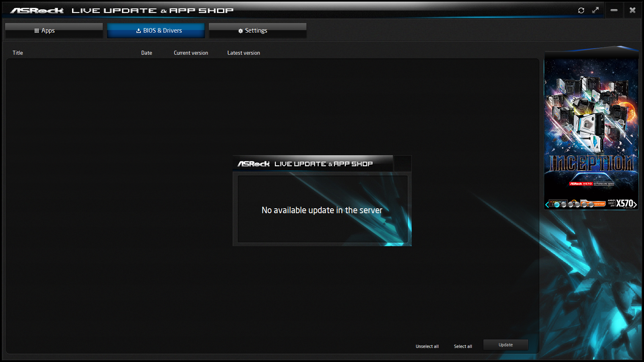The height and width of the screenshot is (362, 644).
Task: Minimize the ASRock Live Update window
Action: [614, 10]
